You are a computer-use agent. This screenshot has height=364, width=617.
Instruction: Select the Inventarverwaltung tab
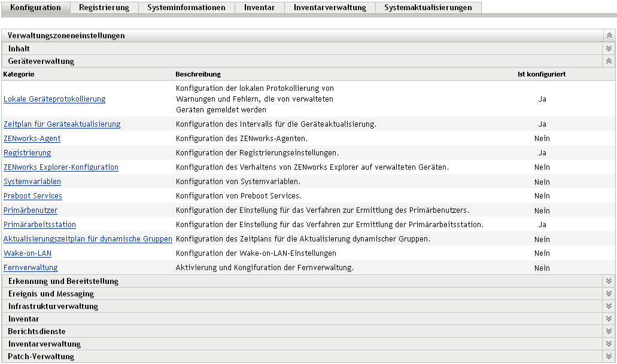330,8
